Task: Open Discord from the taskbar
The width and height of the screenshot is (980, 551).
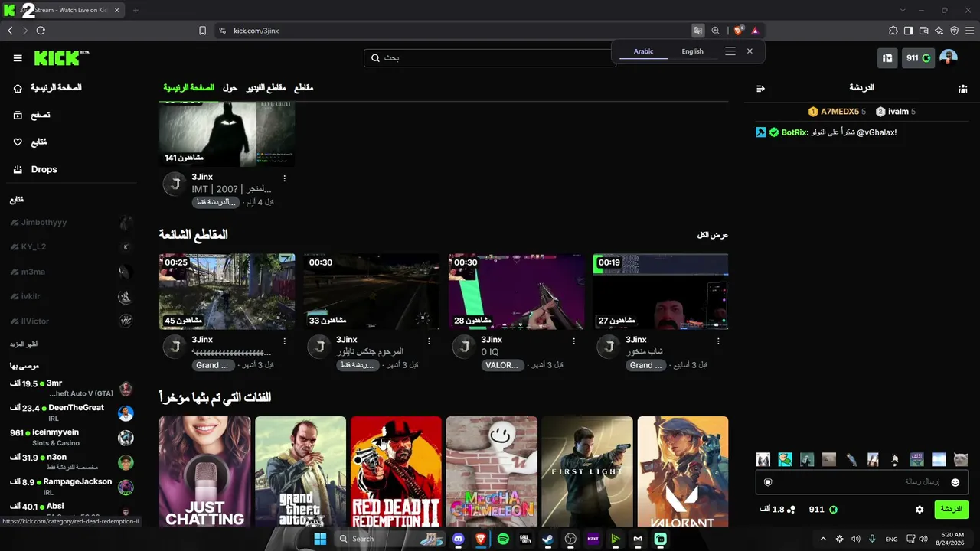Action: click(x=459, y=539)
